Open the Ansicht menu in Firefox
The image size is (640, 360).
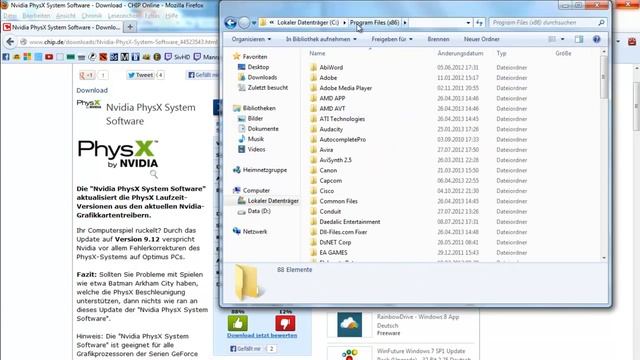(66, 16)
